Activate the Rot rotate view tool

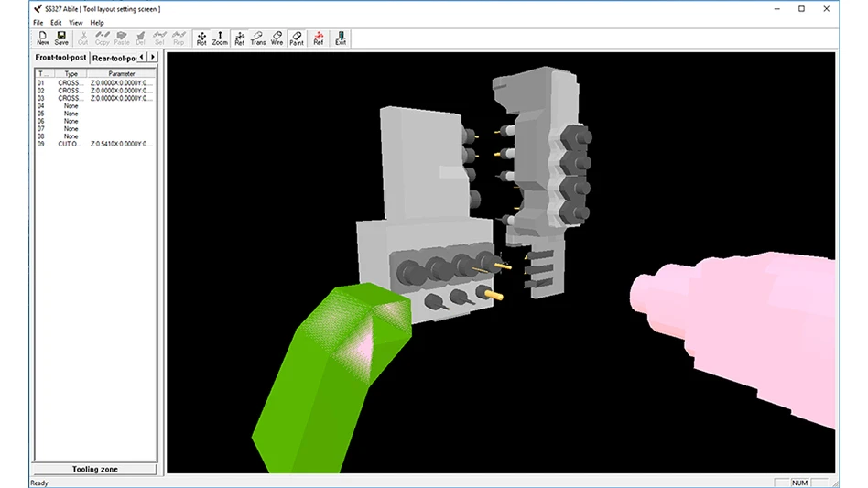[201, 38]
